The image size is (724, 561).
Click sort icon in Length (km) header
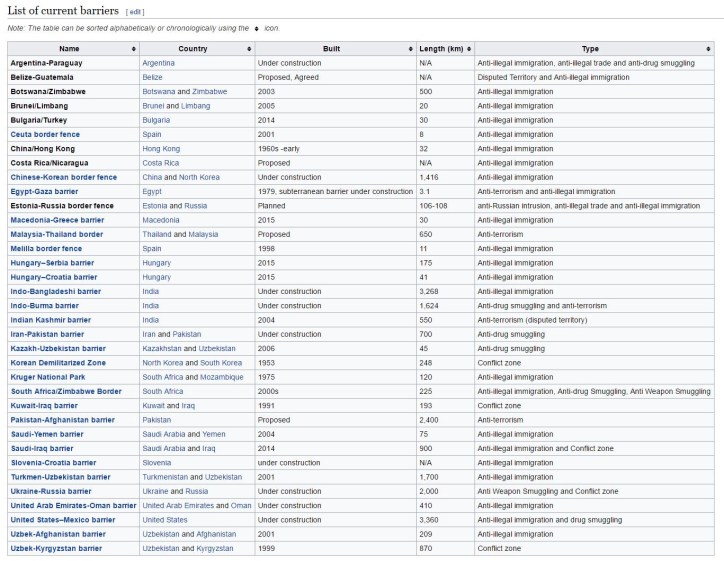pyautogui.click(x=469, y=48)
